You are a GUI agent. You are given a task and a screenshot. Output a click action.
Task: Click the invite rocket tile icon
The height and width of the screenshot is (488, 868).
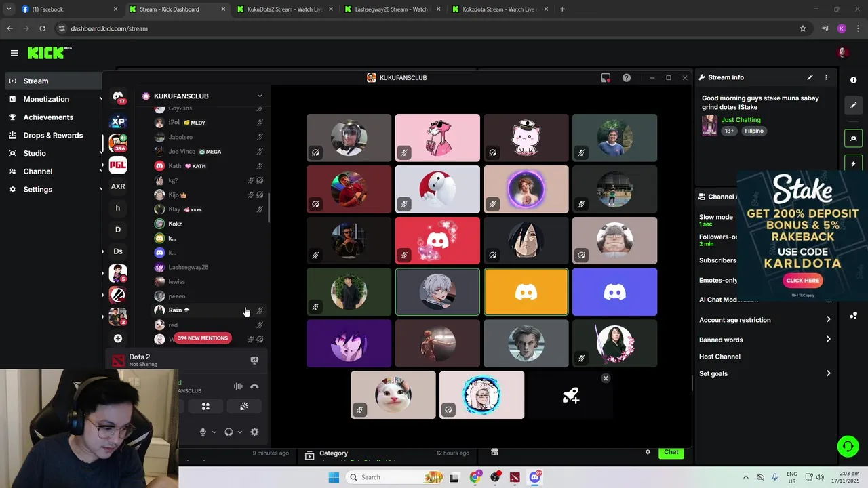(x=570, y=395)
